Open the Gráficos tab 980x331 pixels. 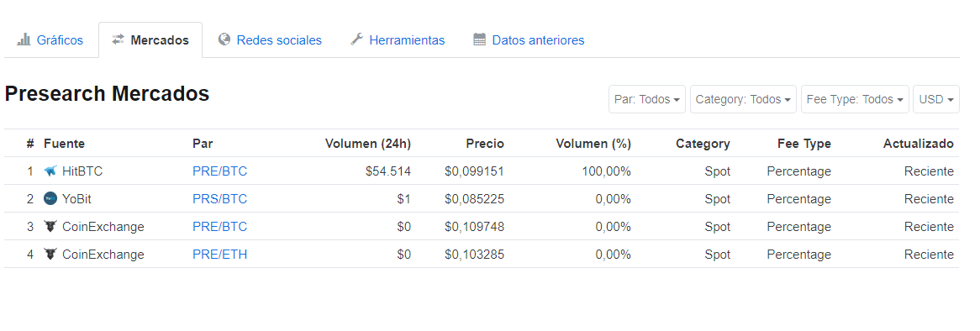tap(50, 40)
